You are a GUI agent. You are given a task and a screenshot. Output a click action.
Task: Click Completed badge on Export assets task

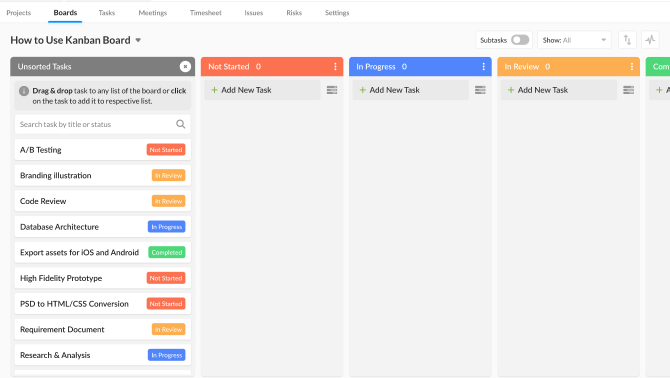(x=167, y=252)
